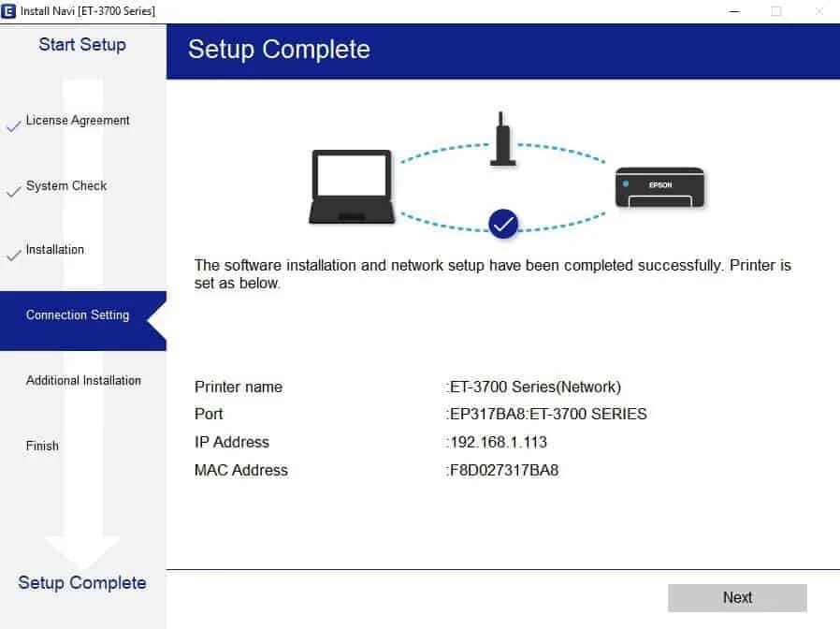
Task: Click the laptop computer icon
Action: pos(352,186)
